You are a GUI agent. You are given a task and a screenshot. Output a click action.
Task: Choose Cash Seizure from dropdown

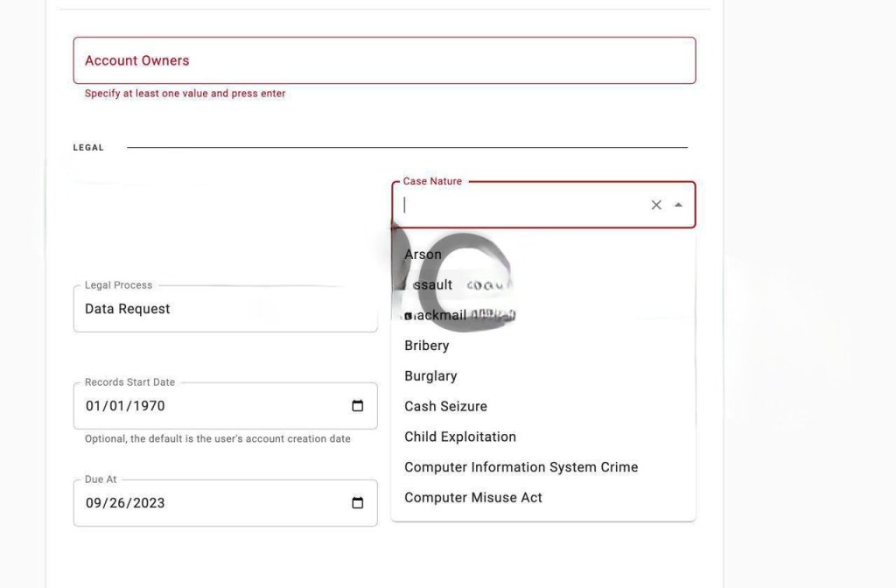[x=445, y=406]
